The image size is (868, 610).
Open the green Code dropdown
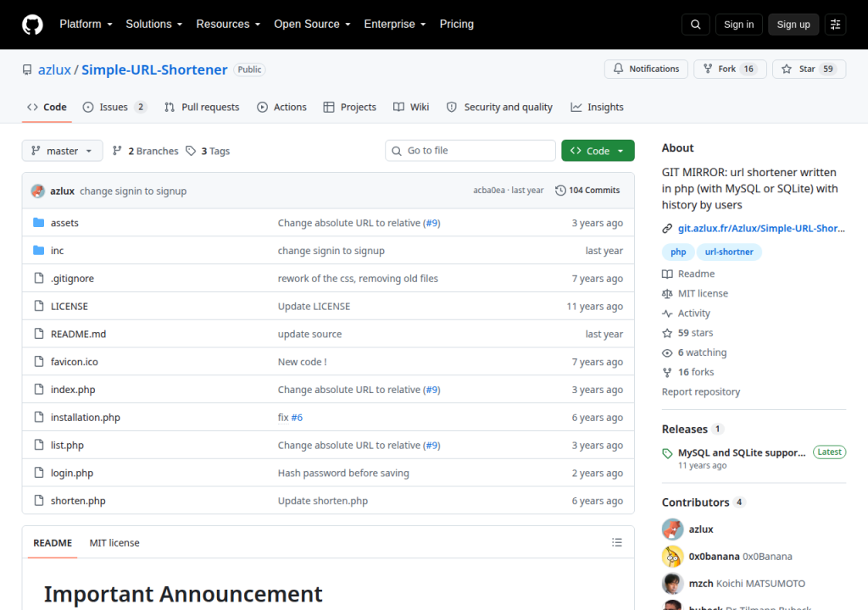(x=598, y=151)
